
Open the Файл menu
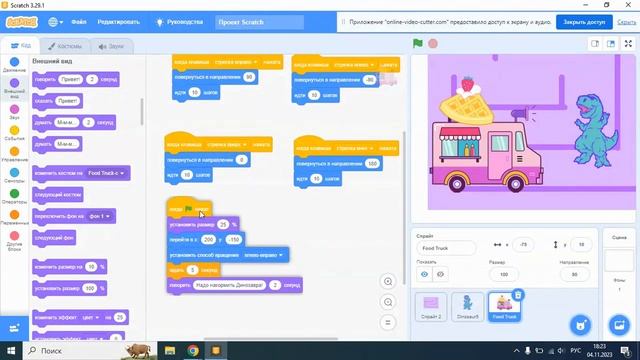tap(79, 22)
